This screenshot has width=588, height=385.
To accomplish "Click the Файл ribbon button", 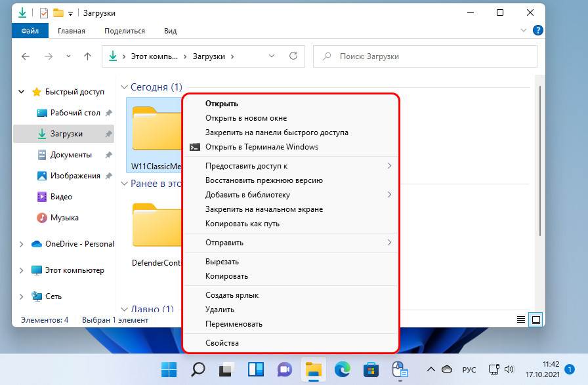I will click(x=30, y=31).
